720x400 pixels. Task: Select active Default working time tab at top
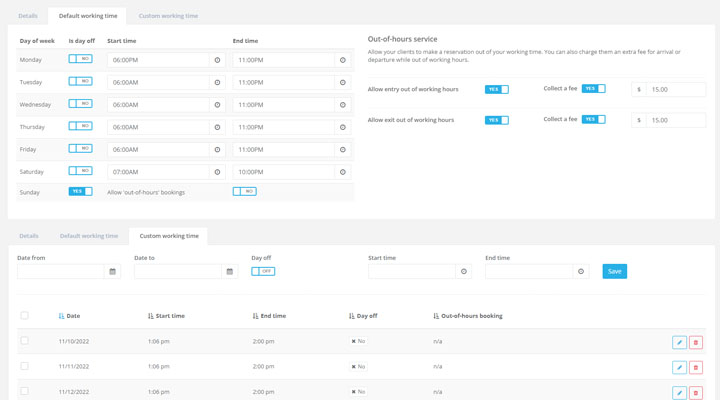[x=88, y=16]
